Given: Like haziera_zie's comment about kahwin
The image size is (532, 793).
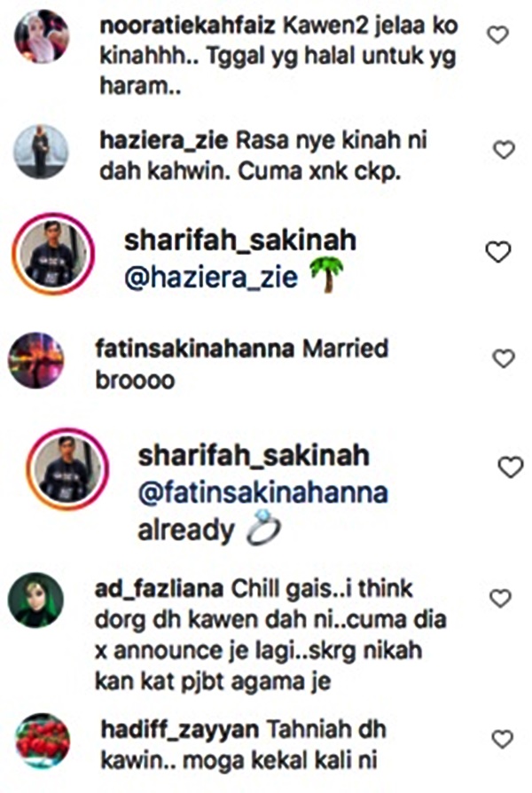Looking at the screenshot, I should pyautogui.click(x=504, y=150).
